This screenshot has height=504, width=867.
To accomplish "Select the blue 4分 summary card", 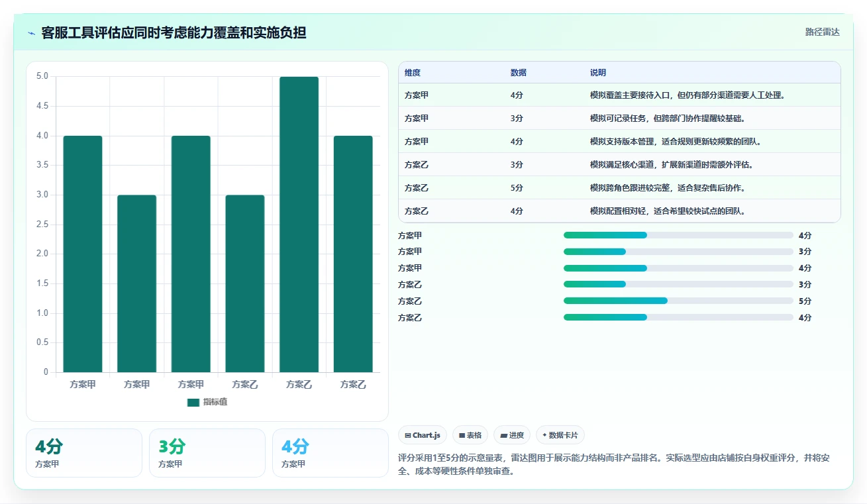I will (x=330, y=453).
